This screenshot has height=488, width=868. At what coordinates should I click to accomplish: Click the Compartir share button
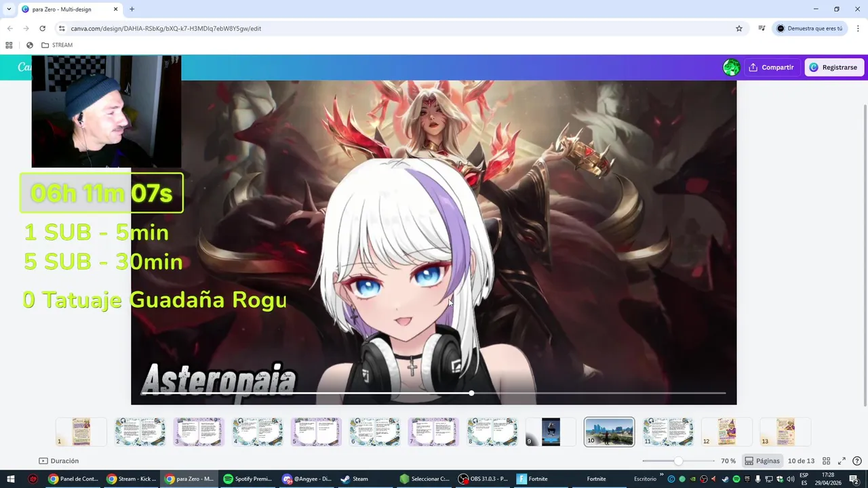(x=771, y=67)
